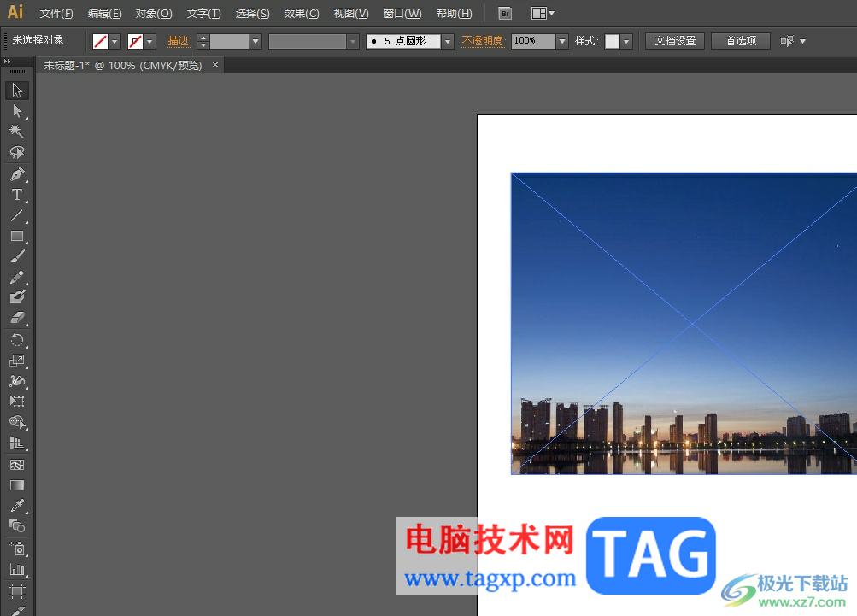Select the Eraser tool
The width and height of the screenshot is (857, 616).
pyautogui.click(x=17, y=318)
